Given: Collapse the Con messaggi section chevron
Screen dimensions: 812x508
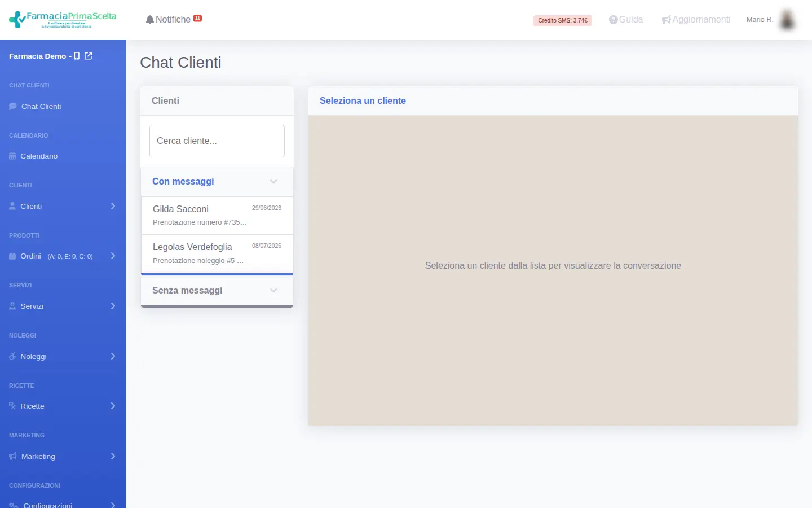Looking at the screenshot, I should tap(273, 181).
